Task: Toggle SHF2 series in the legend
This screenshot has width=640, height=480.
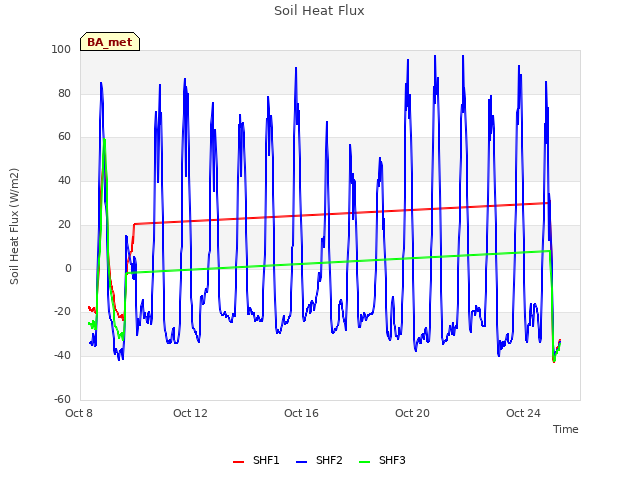Action: 319,460
